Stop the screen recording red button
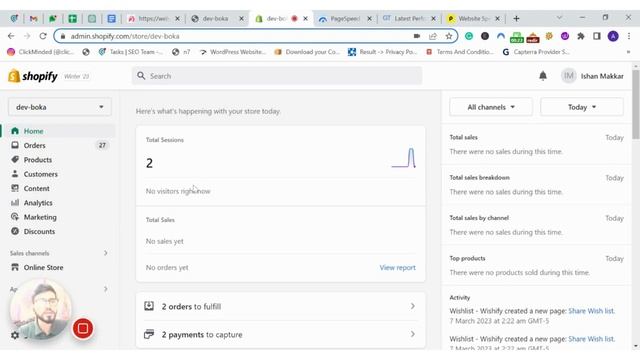Screen dimensions: 640x360 [83, 329]
